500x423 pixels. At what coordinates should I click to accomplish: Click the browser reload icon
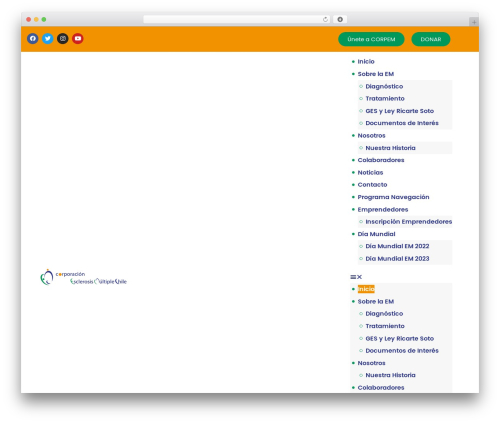tap(325, 19)
